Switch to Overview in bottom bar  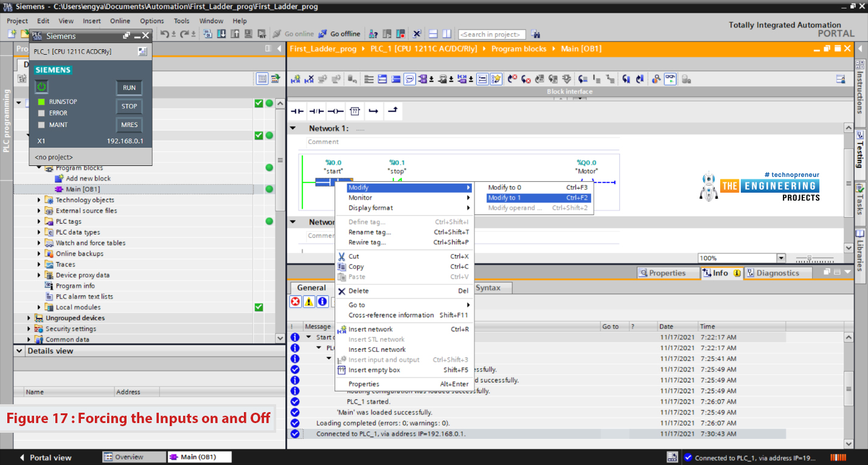133,457
